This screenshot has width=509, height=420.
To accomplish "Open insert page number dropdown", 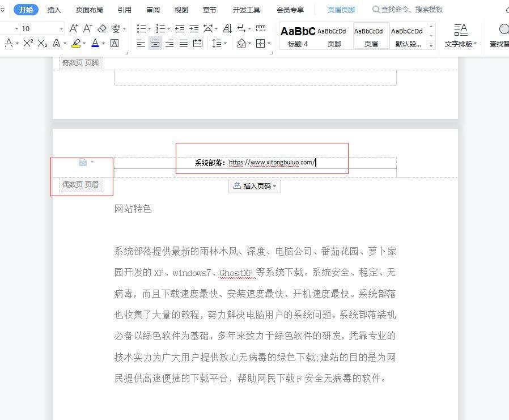I will tap(255, 186).
